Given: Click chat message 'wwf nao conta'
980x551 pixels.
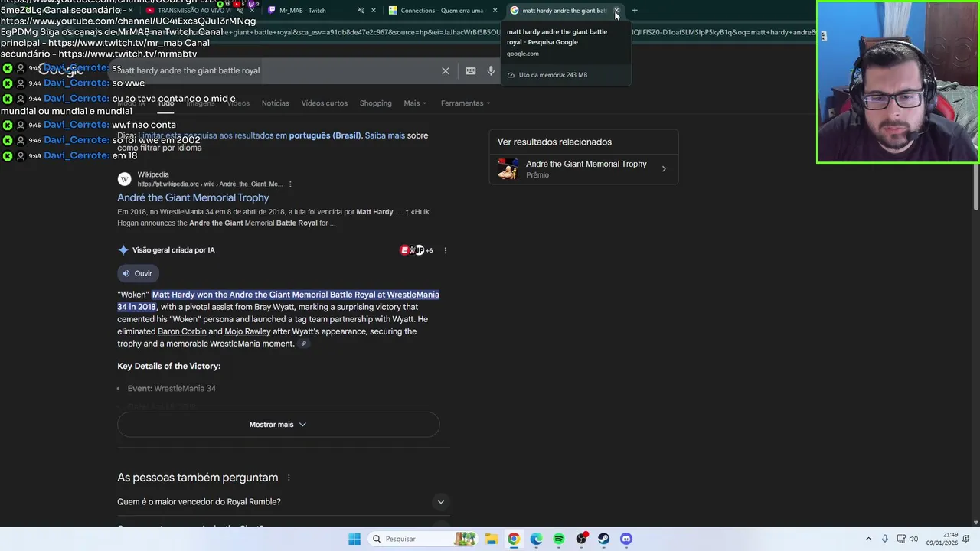Looking at the screenshot, I should [144, 125].
